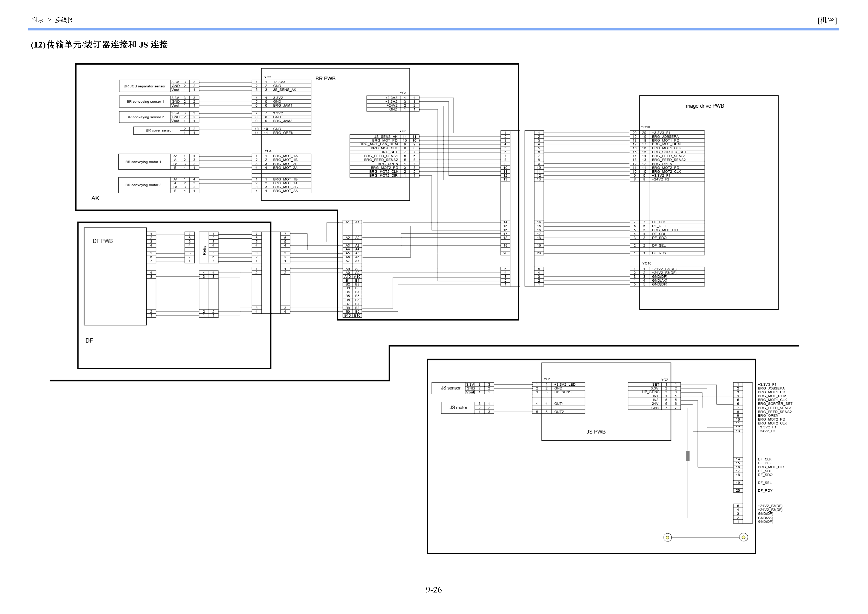Click the OUT1 signal on JS PWB
868x614 pixels.
(x=559, y=404)
